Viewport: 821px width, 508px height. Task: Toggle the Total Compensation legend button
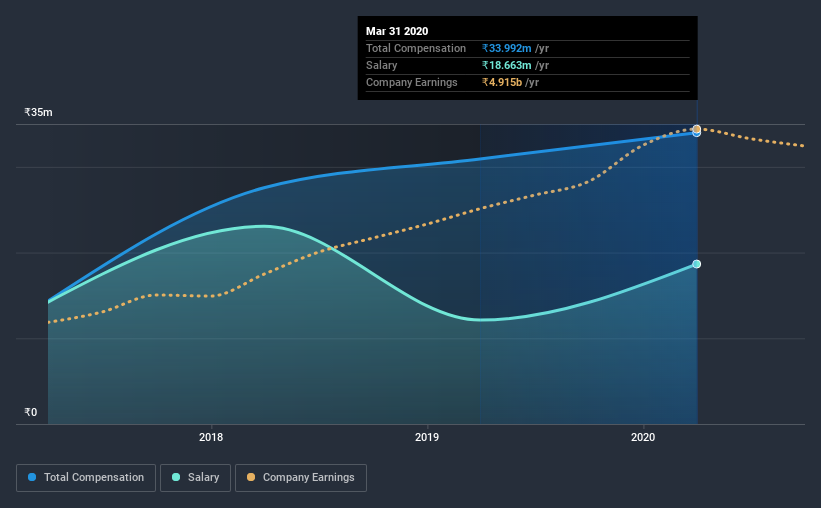tap(86, 478)
